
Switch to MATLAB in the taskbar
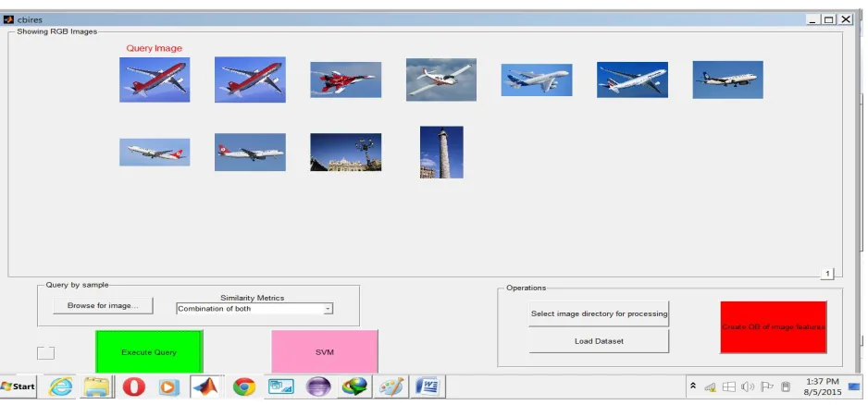point(205,387)
